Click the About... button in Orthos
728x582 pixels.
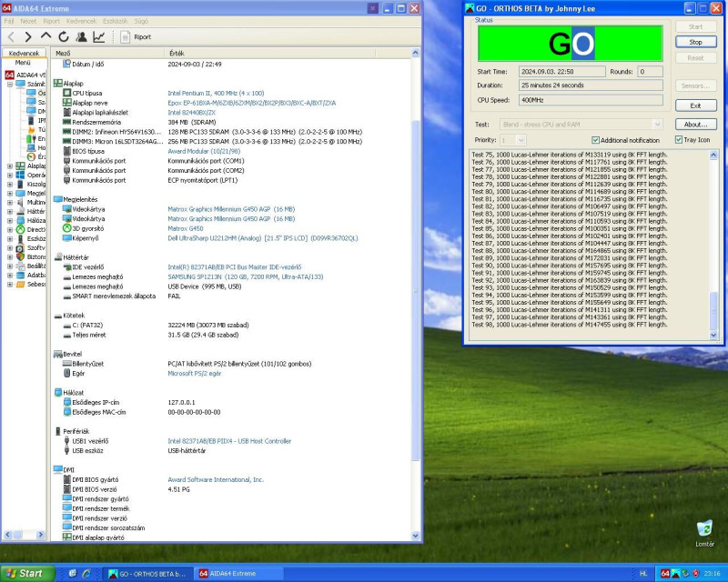[x=695, y=124]
